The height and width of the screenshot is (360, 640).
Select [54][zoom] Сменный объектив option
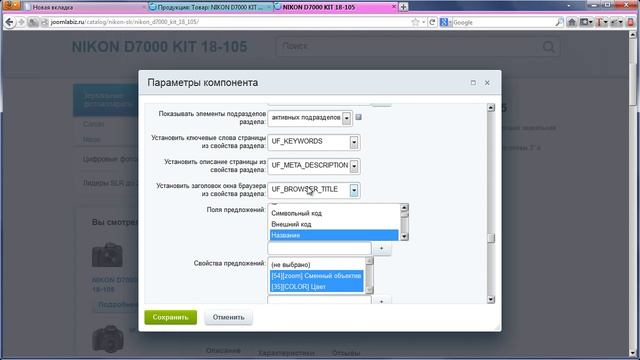coord(317,276)
